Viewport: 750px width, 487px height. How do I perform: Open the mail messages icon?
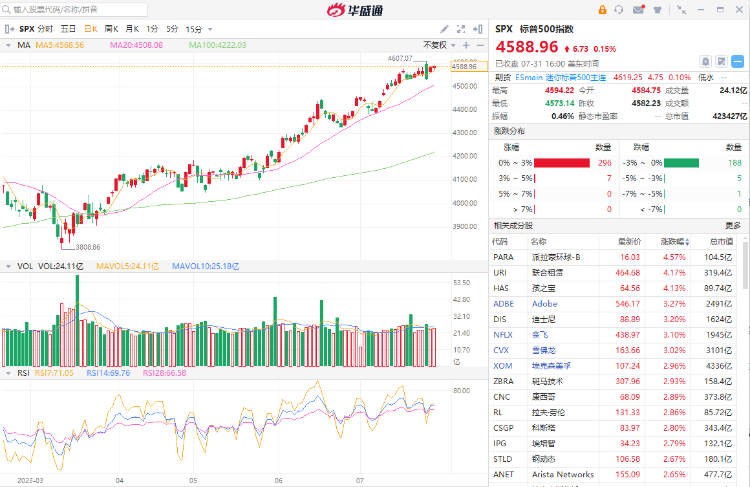638,11
